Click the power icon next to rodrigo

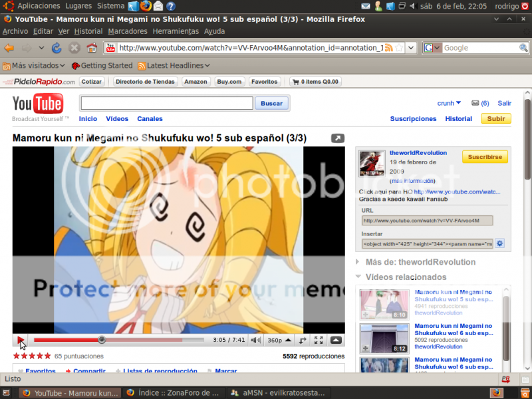(x=525, y=6)
